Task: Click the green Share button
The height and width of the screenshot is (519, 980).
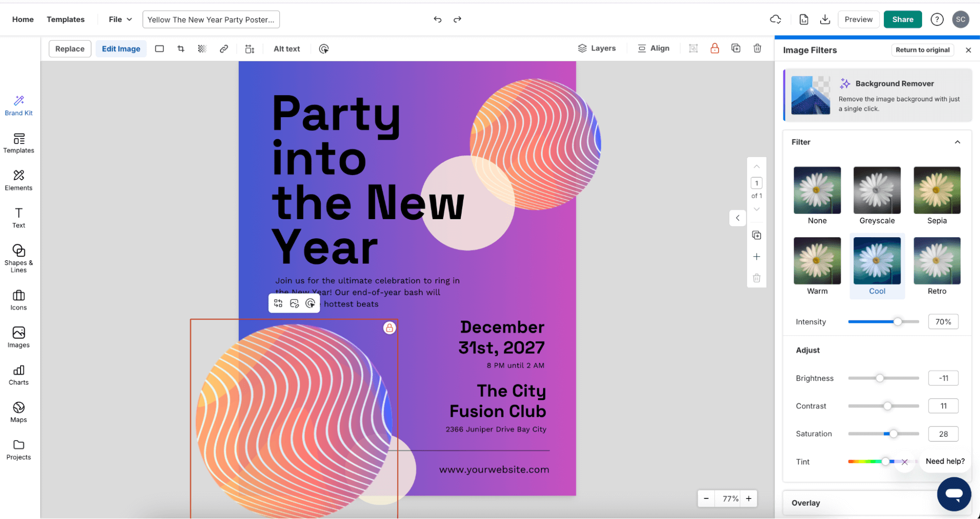Action: pyautogui.click(x=903, y=19)
